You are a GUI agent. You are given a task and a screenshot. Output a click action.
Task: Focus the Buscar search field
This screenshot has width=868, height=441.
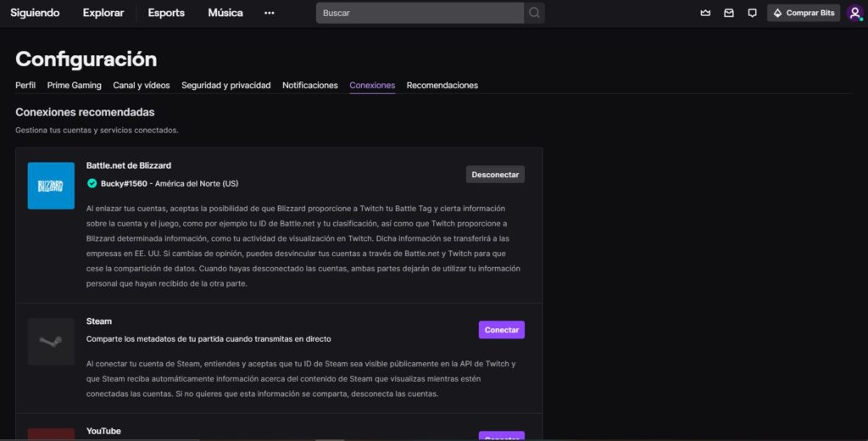tap(420, 13)
